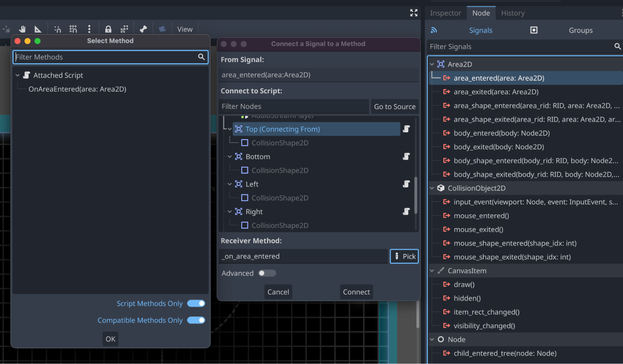Click the Pick button for receiver method

coord(404,256)
